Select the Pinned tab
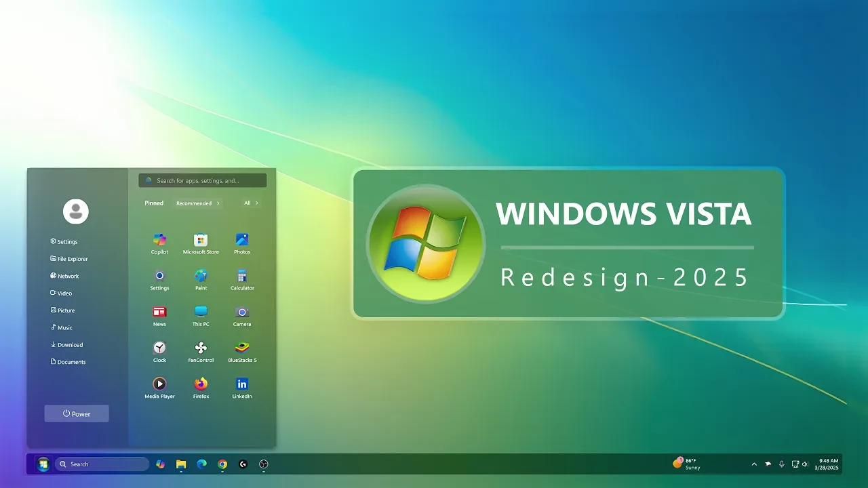The height and width of the screenshot is (488, 868). click(154, 203)
